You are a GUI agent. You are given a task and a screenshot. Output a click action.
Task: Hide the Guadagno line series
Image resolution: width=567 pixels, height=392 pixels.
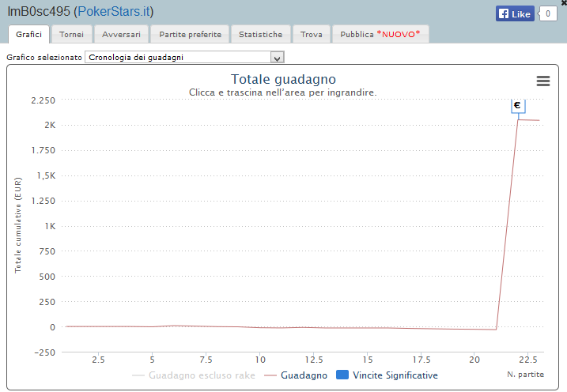click(x=296, y=375)
